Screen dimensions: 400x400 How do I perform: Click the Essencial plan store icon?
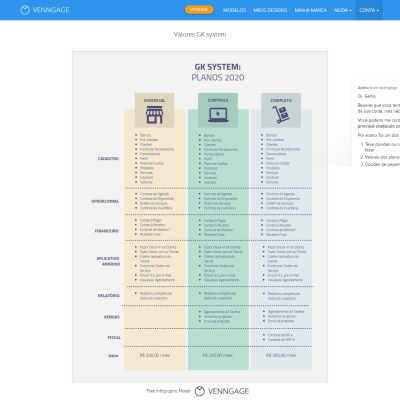(154, 115)
